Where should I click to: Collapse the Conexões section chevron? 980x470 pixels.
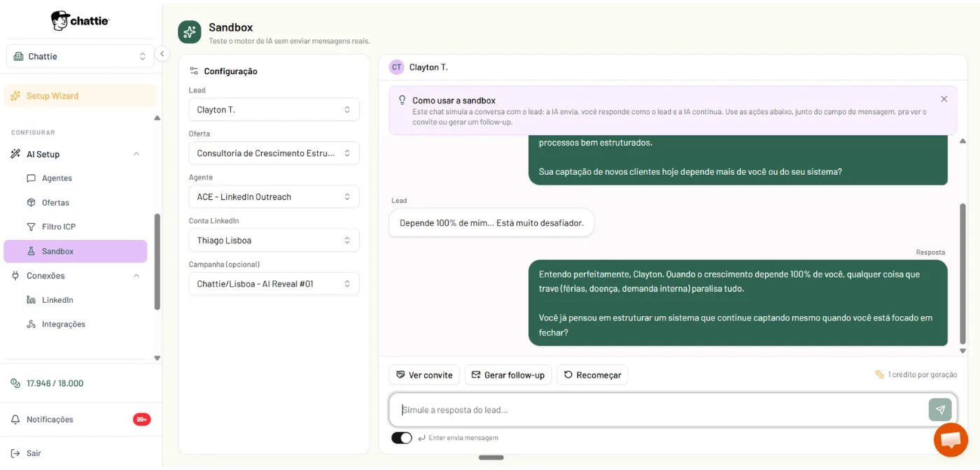tap(136, 276)
